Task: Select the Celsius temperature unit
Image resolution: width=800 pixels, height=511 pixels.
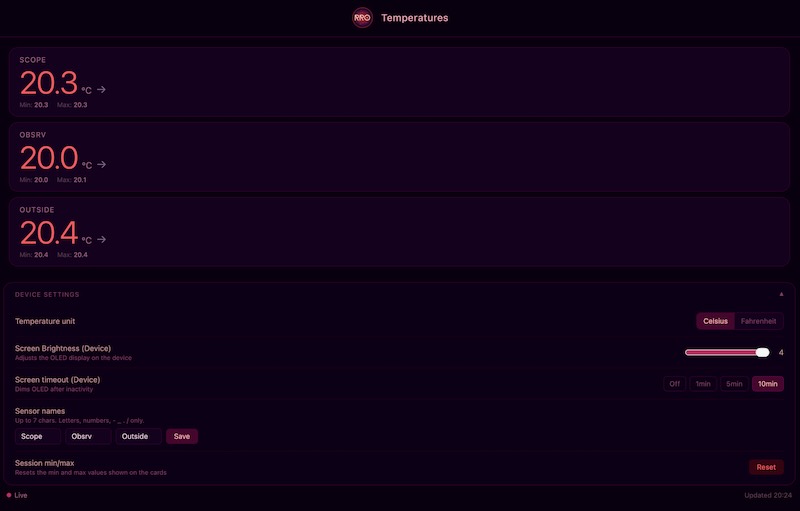Action: (x=715, y=321)
